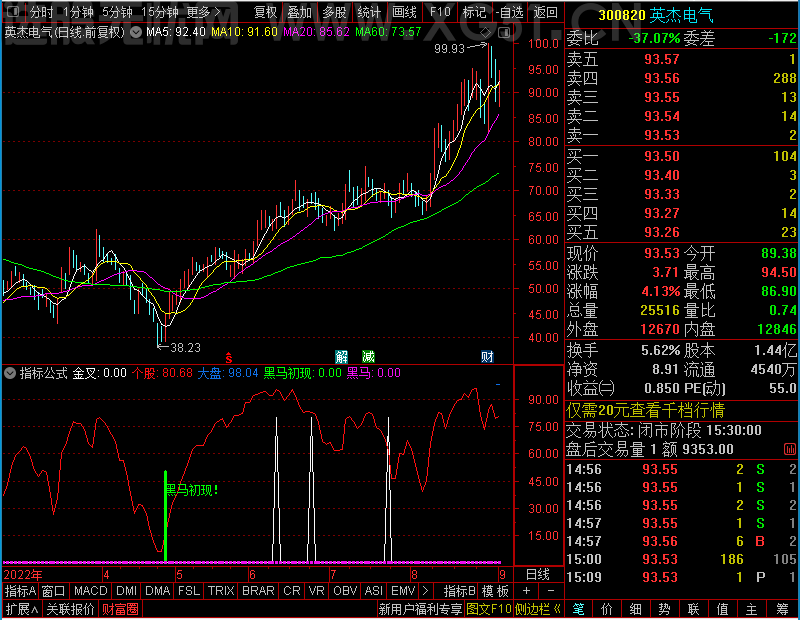Open the 财富圈 tab
The height and width of the screenshot is (620, 800).
[120, 609]
